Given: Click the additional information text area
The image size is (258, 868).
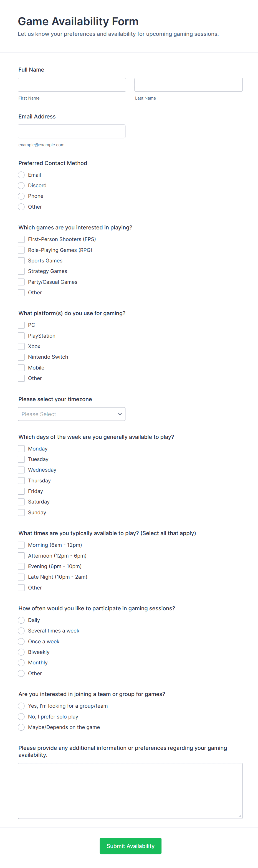Looking at the screenshot, I should pos(130,791).
